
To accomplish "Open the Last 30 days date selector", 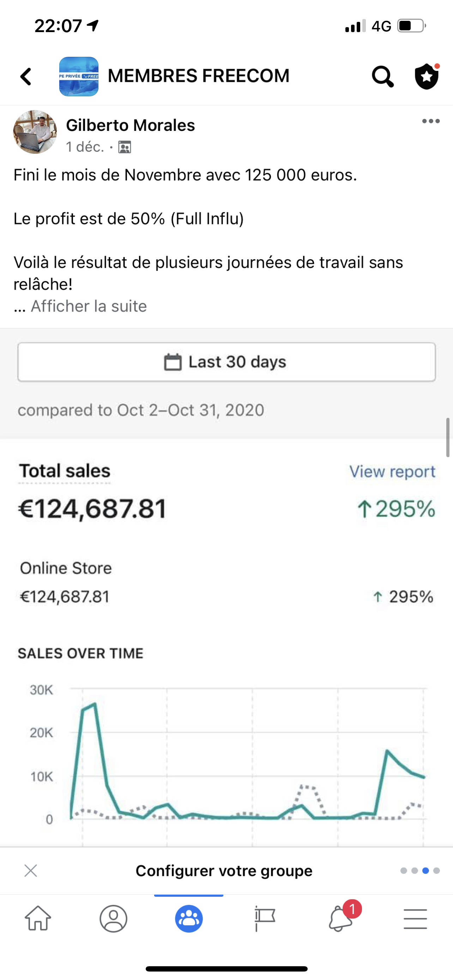I will pyautogui.click(x=226, y=362).
